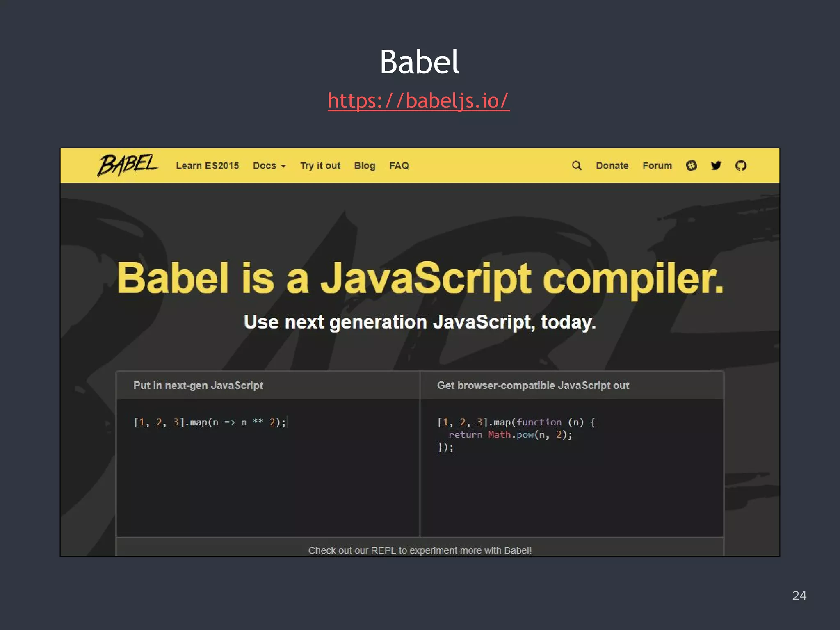The image size is (840, 630).
Task: Visit Babel's Twitter bird icon
Action: tap(716, 165)
